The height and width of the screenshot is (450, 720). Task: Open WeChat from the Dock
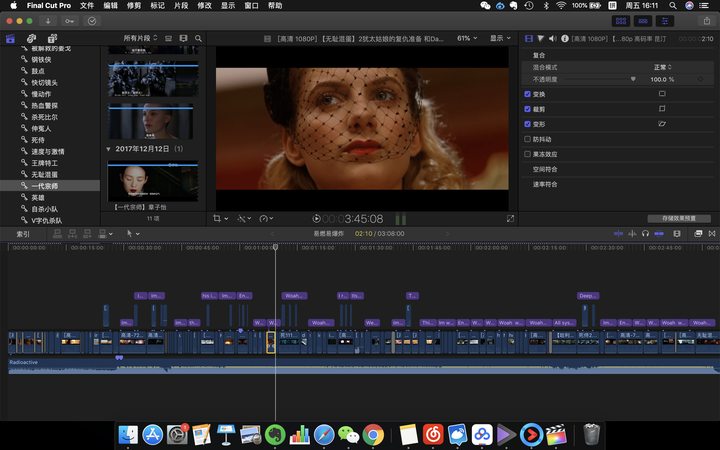point(348,434)
